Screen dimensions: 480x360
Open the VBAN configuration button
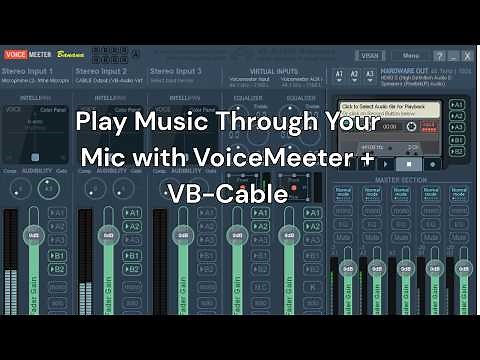pos(370,56)
